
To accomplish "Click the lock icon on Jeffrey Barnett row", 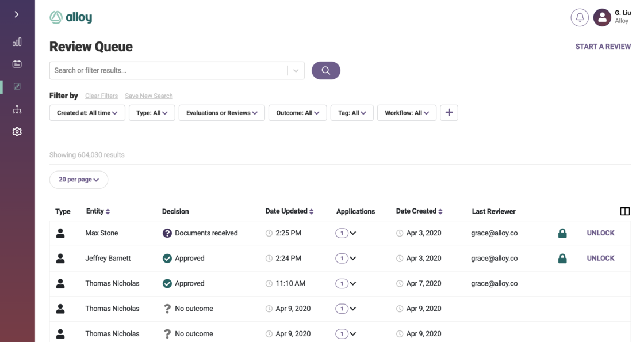I will 562,259.
